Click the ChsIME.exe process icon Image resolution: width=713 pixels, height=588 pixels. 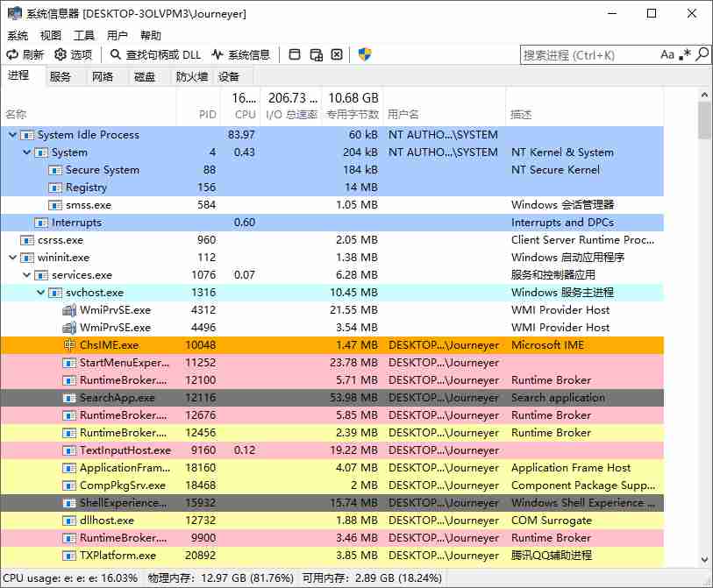69,345
